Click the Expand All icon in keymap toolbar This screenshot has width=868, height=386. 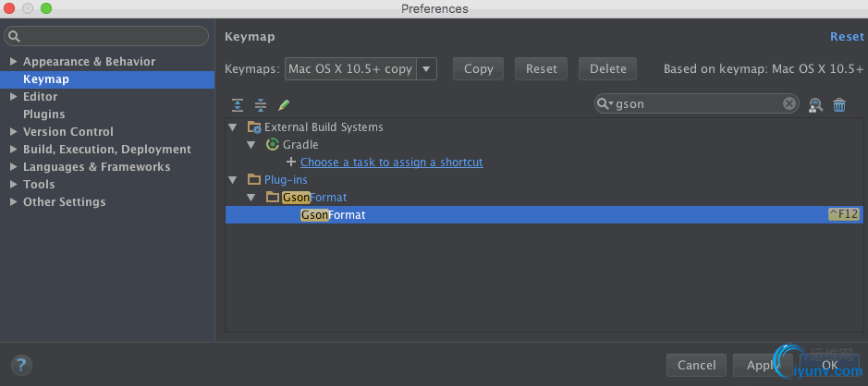coord(238,105)
